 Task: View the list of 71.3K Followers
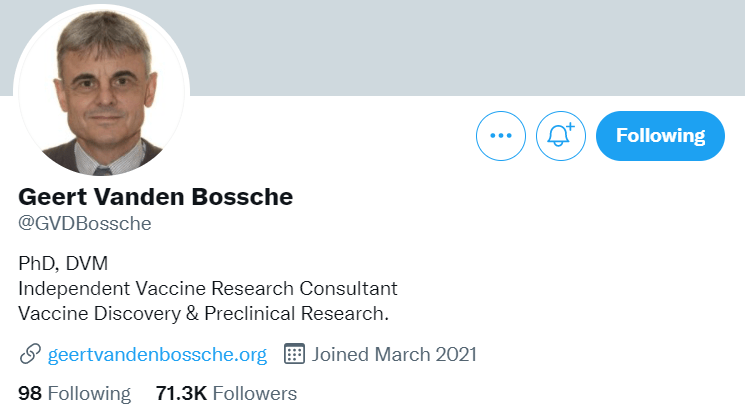coord(226,393)
